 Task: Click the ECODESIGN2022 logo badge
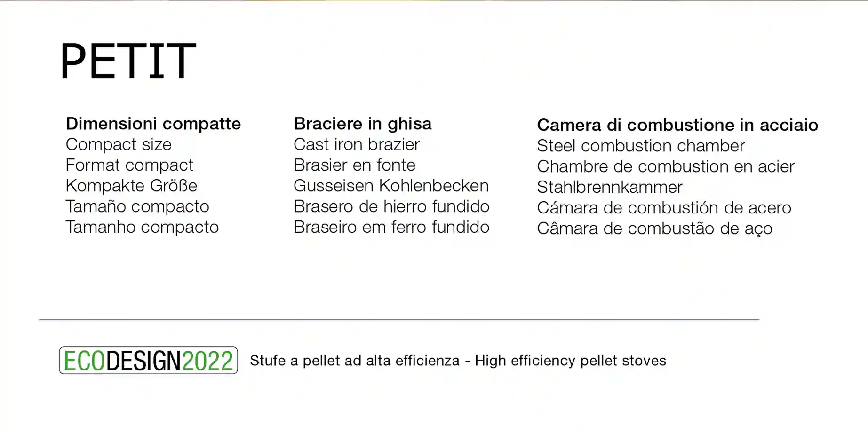coord(148,361)
